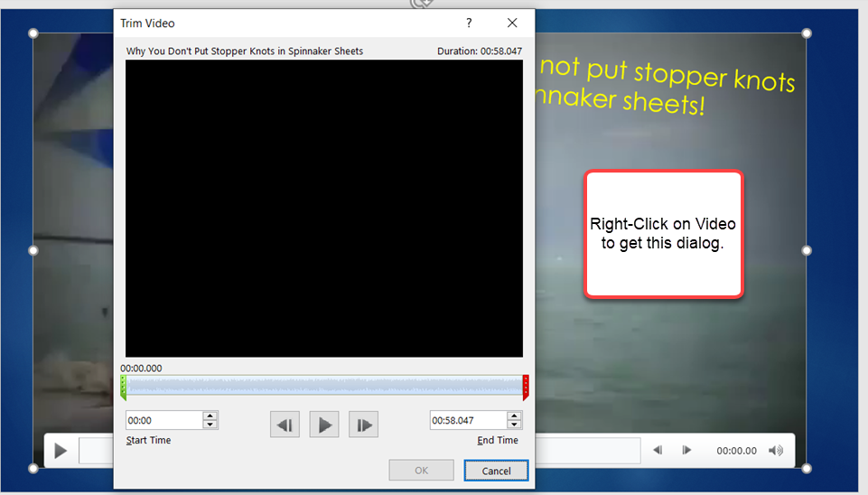Click the 00:00.00 slide video timestamp
Image resolution: width=868 pixels, height=495 pixels.
(736, 451)
